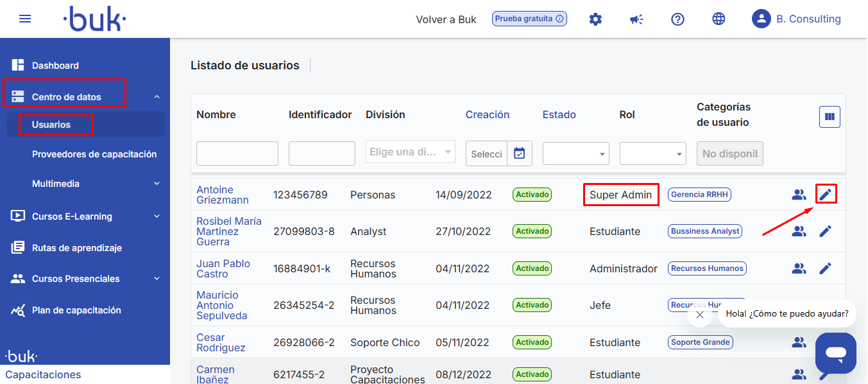Open the language globe icon
This screenshot has width=868, height=384.
(719, 19)
